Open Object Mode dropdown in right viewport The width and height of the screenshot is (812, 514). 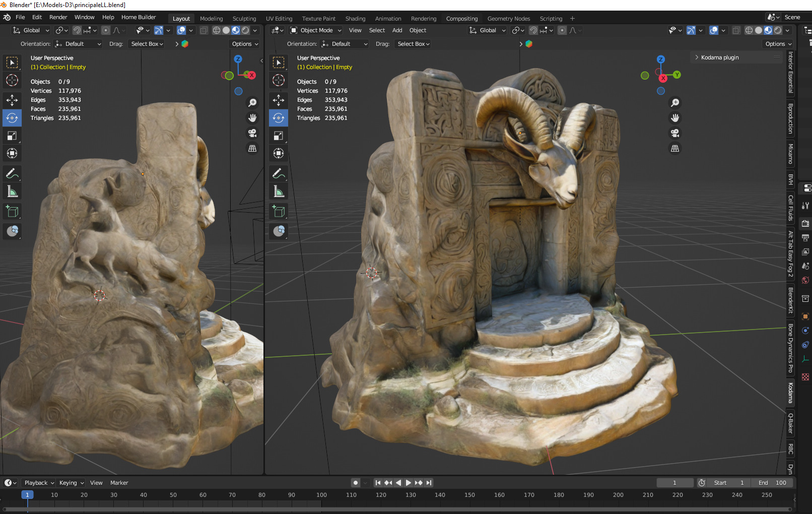coord(316,30)
